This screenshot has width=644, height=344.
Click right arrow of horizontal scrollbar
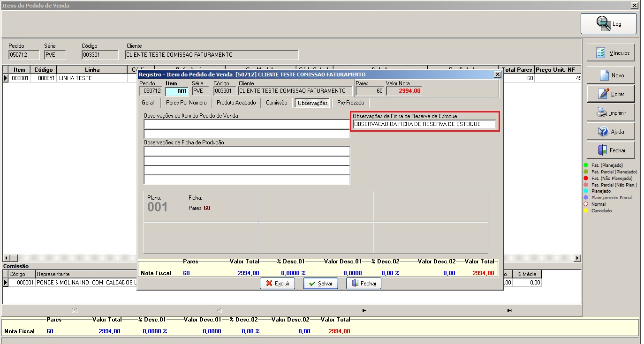pyautogui.click(x=577, y=258)
